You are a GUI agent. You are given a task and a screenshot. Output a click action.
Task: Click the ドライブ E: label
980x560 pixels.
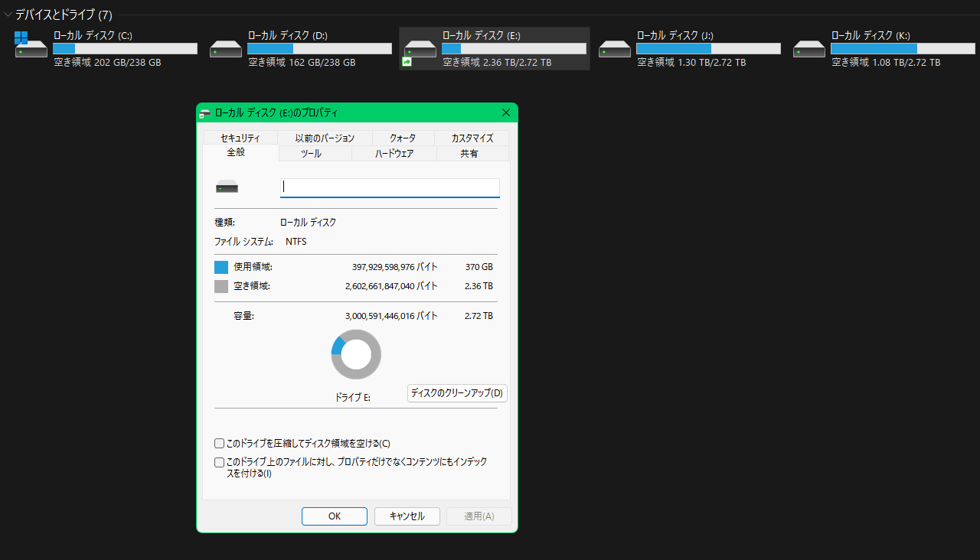click(x=353, y=398)
